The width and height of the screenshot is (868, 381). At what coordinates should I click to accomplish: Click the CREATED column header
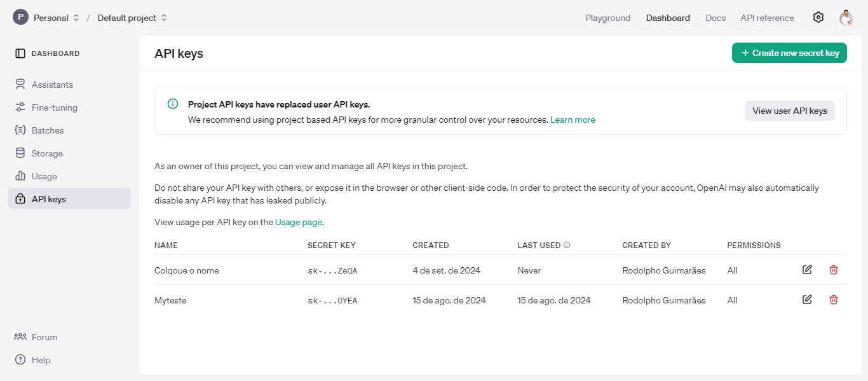431,245
